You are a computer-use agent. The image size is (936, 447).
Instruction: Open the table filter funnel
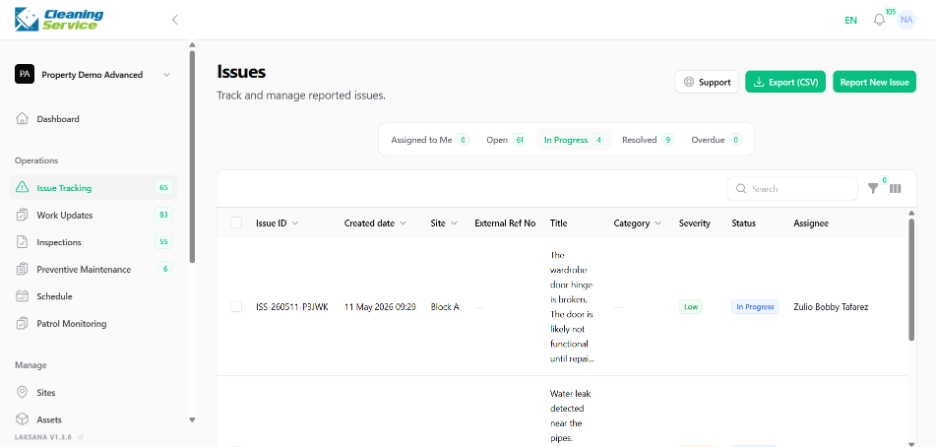(873, 189)
